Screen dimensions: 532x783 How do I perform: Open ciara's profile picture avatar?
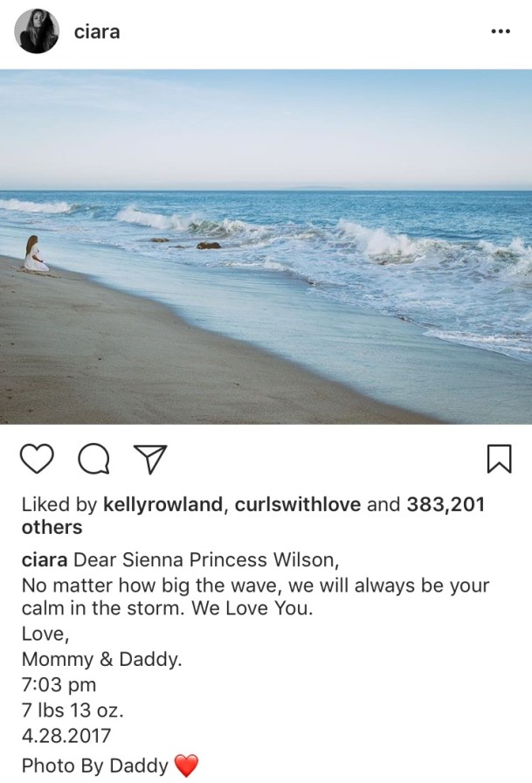37,31
